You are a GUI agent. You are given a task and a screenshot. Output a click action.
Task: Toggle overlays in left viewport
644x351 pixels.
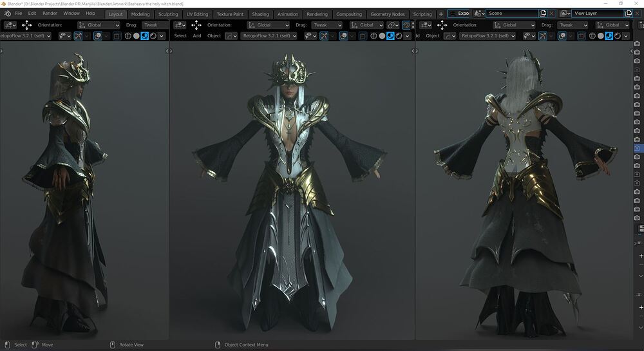[97, 35]
